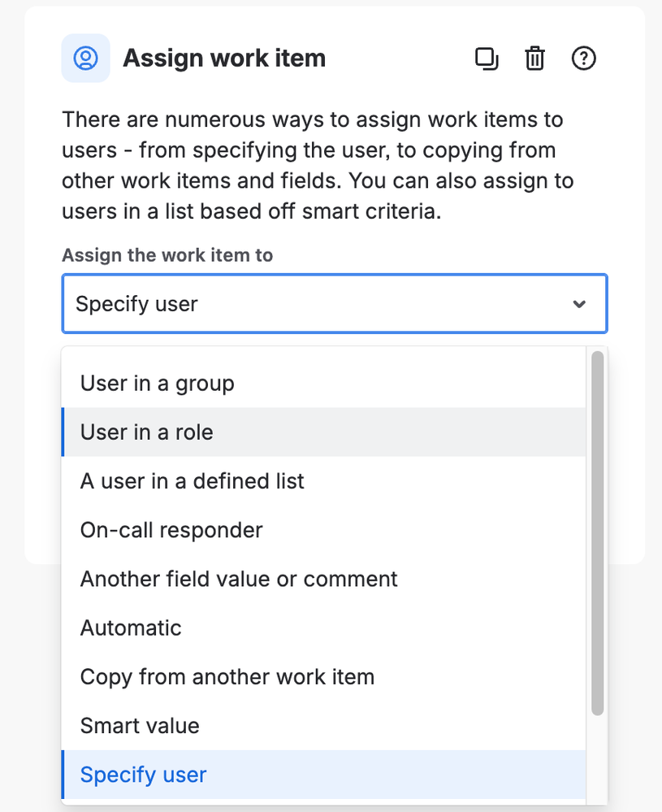662x812 pixels.
Task: Click the duplicate component icon
Action: [x=486, y=59]
